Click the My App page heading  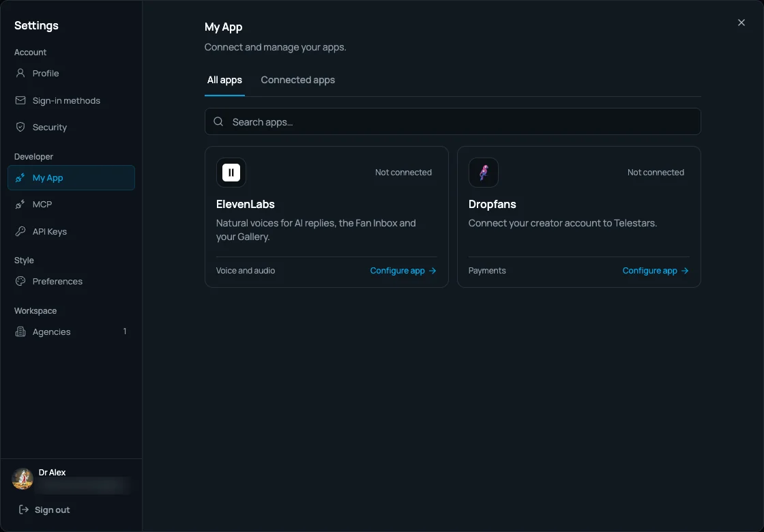(223, 27)
